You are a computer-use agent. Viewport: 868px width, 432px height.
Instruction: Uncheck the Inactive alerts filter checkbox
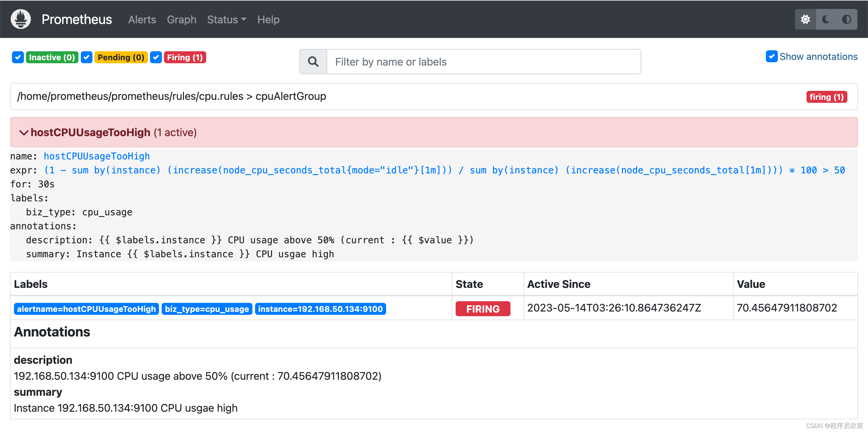point(18,57)
